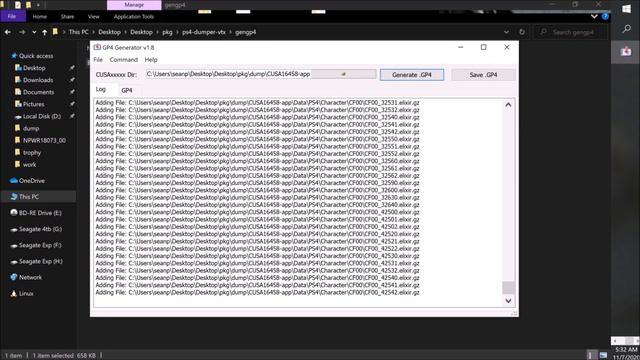Switch Explorer to details view icon

pyautogui.click(x=591, y=355)
